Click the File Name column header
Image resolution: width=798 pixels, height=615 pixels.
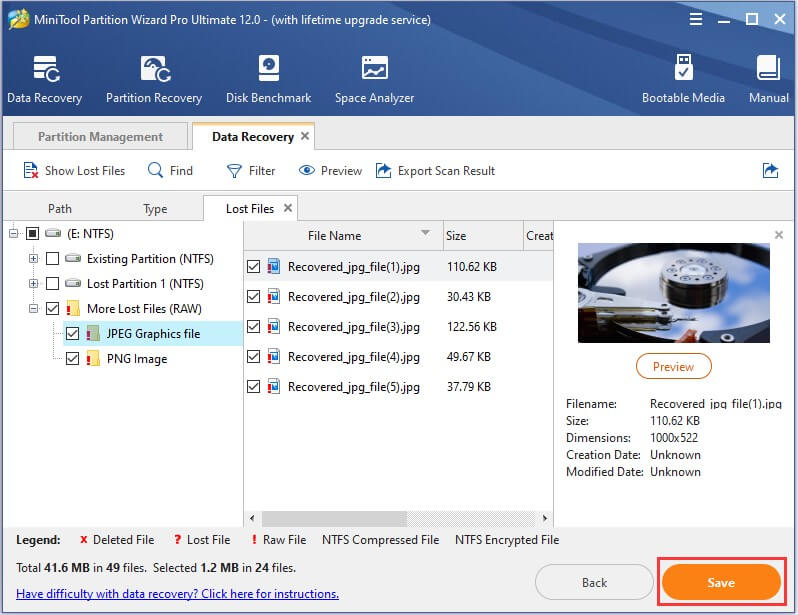[343, 236]
